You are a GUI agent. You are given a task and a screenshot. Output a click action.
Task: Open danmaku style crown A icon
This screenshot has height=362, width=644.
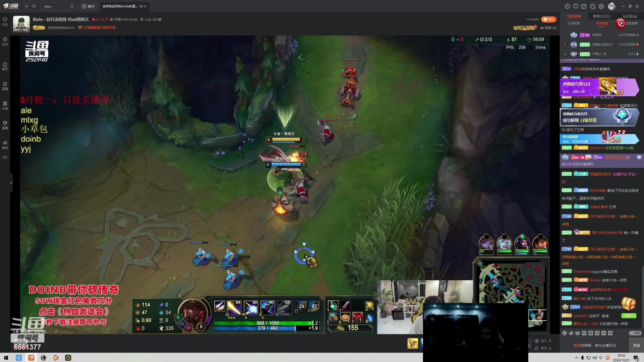(578, 333)
